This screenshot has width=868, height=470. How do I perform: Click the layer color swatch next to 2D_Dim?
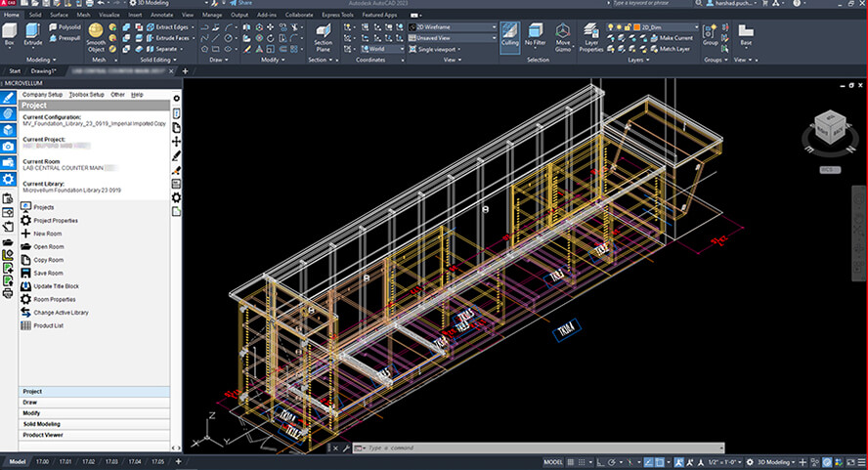638,27
